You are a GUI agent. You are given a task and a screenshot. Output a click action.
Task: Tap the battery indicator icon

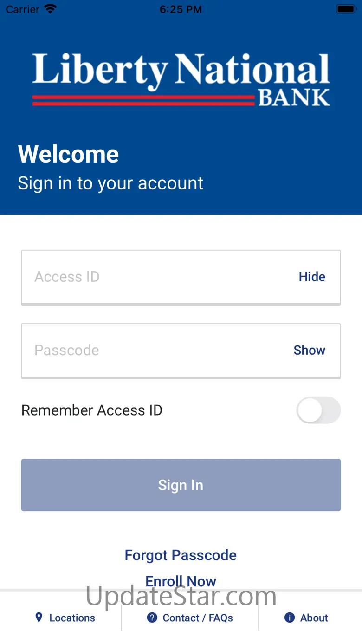(x=346, y=9)
